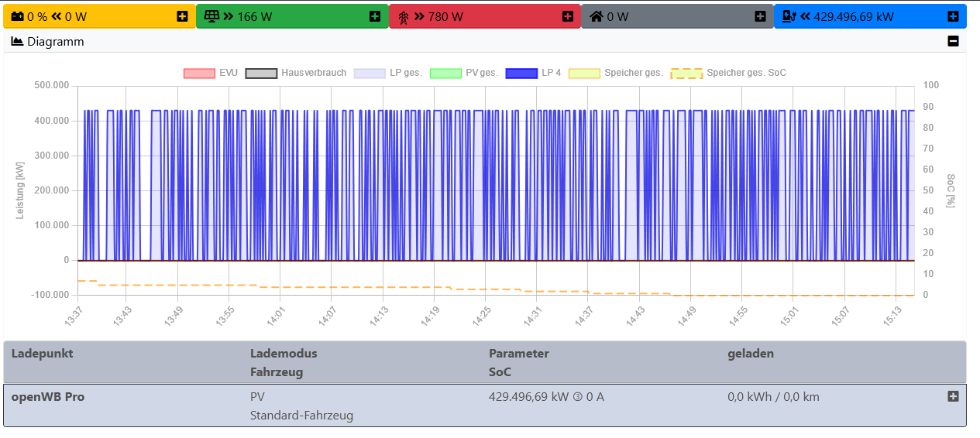This screenshot has width=980, height=438.
Task: Toggle the LP 4 series in legend
Action: point(521,73)
